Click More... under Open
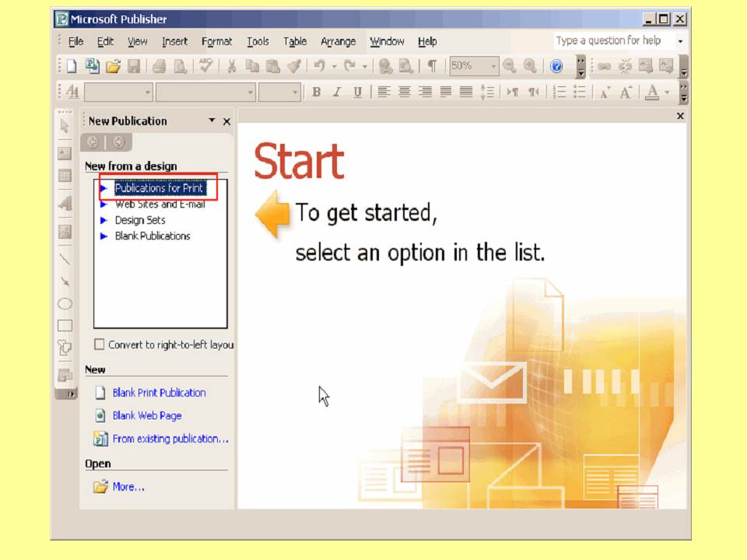 pyautogui.click(x=128, y=487)
